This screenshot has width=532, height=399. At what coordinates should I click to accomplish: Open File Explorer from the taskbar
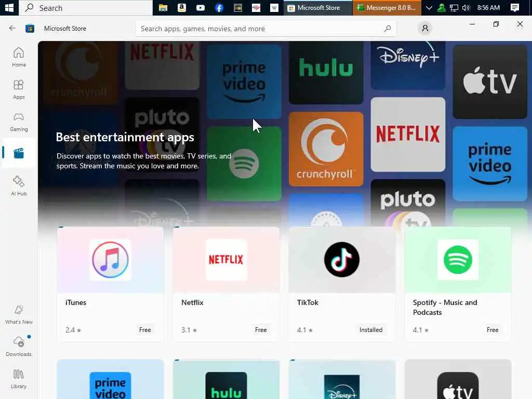[x=163, y=7]
